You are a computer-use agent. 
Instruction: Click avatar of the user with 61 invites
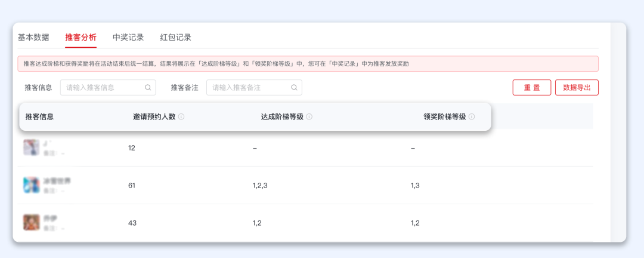31,185
